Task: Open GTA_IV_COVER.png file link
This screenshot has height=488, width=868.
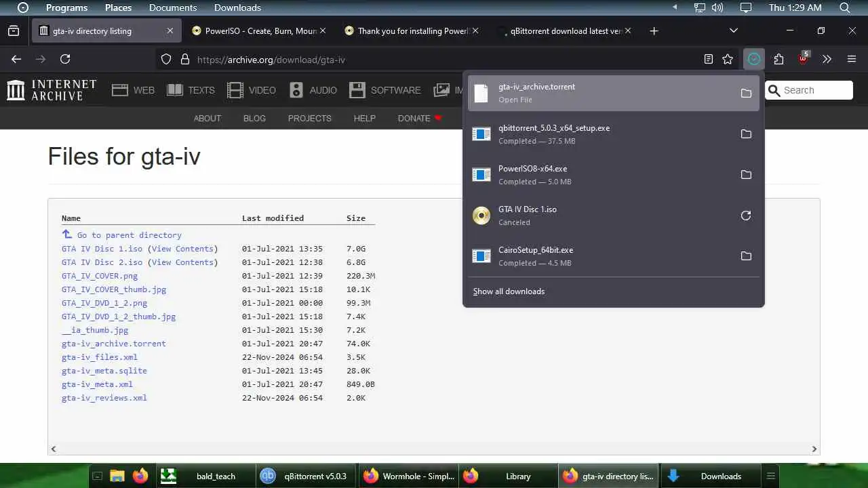Action: (100, 276)
